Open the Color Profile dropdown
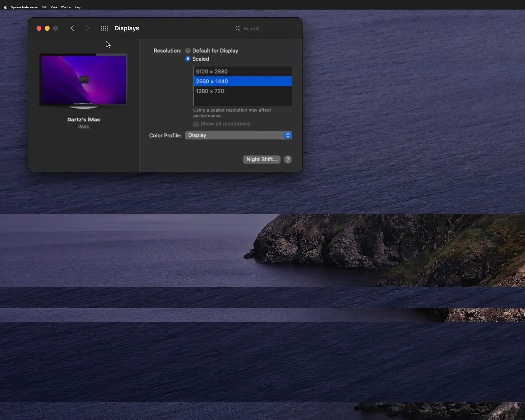 235,135
